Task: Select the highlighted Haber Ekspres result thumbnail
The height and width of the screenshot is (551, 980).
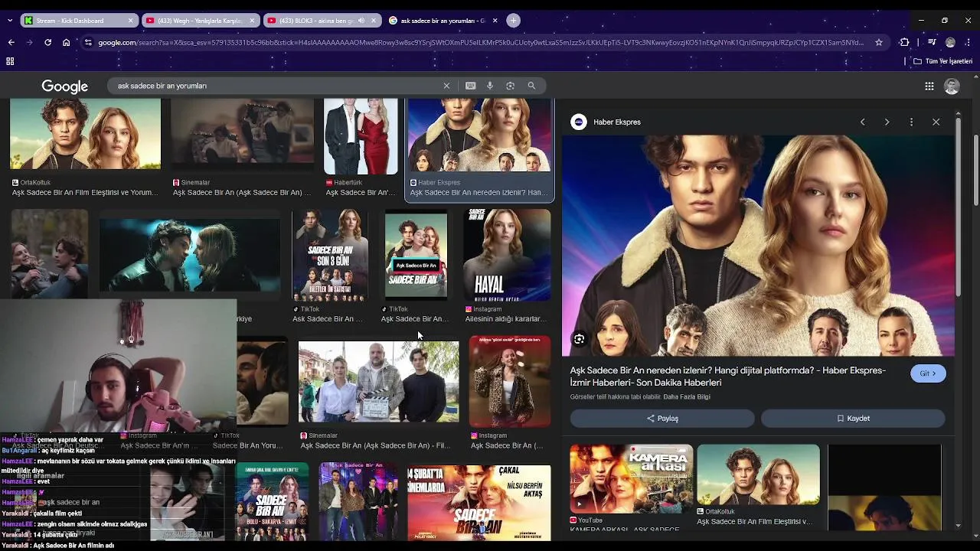Action: point(479,135)
